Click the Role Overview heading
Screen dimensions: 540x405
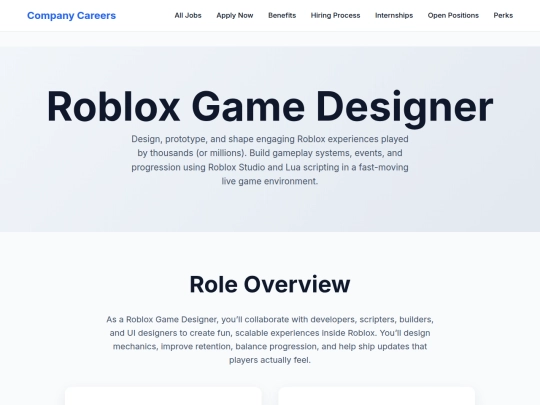click(x=270, y=284)
